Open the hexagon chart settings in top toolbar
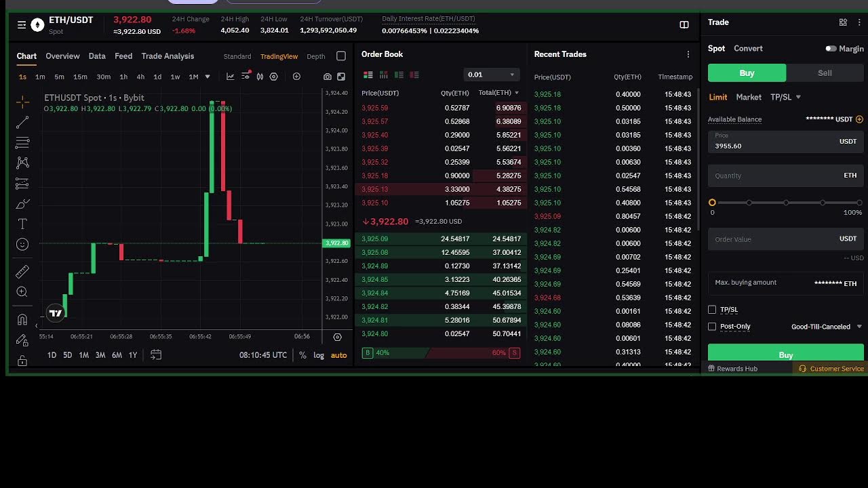This screenshot has width=868, height=488. (x=274, y=77)
